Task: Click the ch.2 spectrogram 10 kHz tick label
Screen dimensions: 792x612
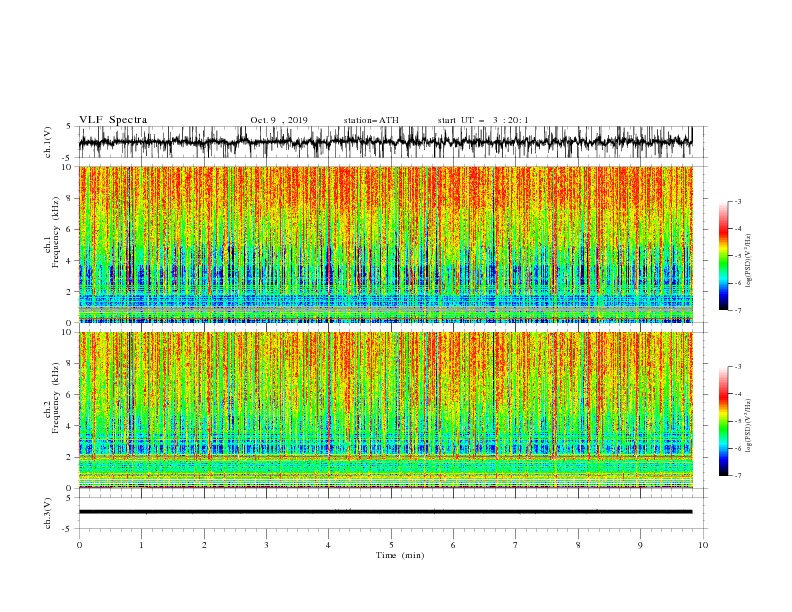Action: [x=67, y=333]
